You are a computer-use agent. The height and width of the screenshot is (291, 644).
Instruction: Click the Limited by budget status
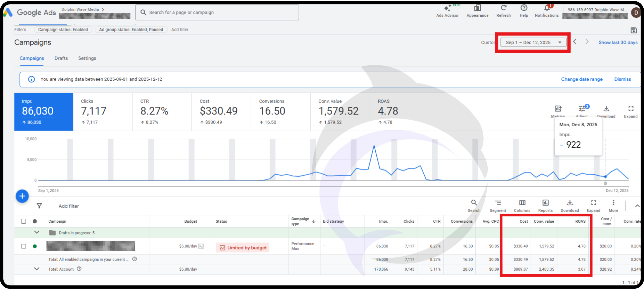click(x=243, y=247)
